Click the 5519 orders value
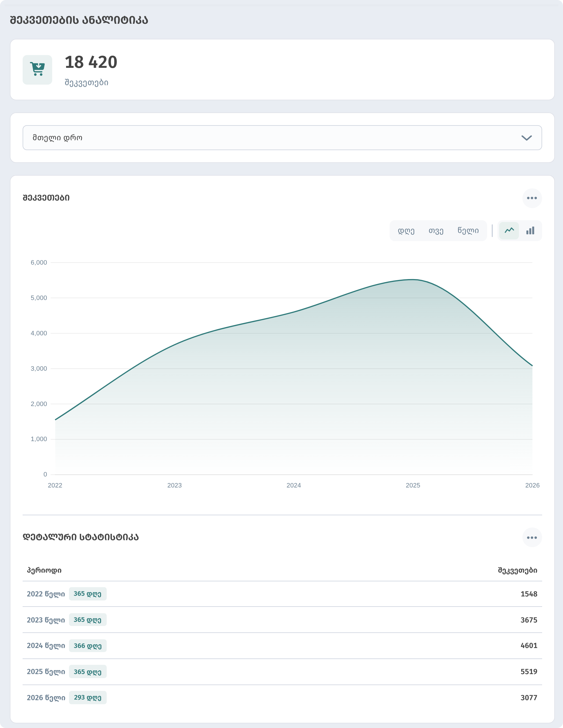Viewport: 563px width, 728px height. pyautogui.click(x=529, y=672)
